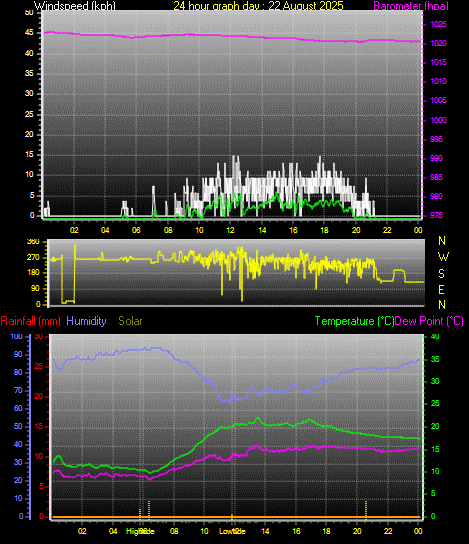Click the 1025 value on the barometer axis
This screenshot has height=544, width=469.
pos(438,24)
